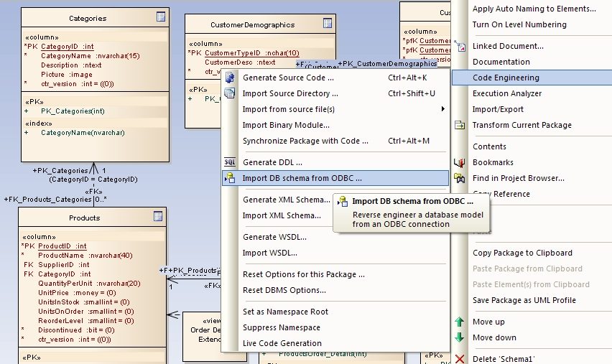Viewport: 612px width, 364px height.
Task: Select the Products table title in the diagram
Action: [84, 218]
